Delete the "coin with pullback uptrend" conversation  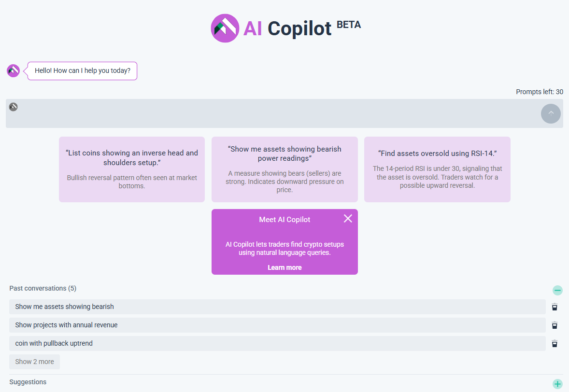click(x=555, y=343)
